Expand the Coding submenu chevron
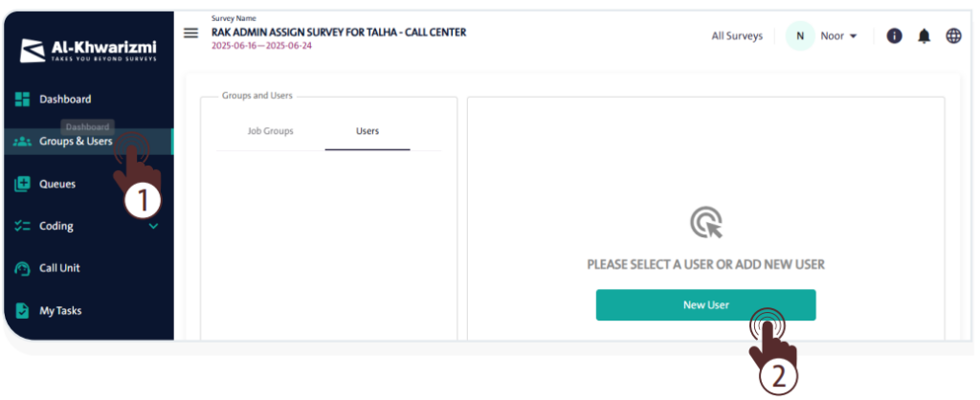Viewport: 980px width, 400px height. click(x=154, y=227)
